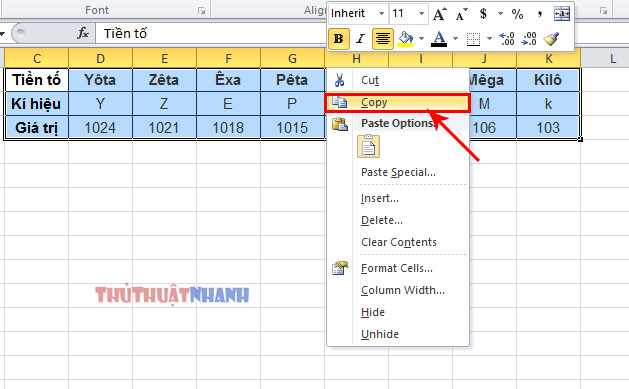This screenshot has width=629, height=389.
Task: Select column K header
Action: 548,59
